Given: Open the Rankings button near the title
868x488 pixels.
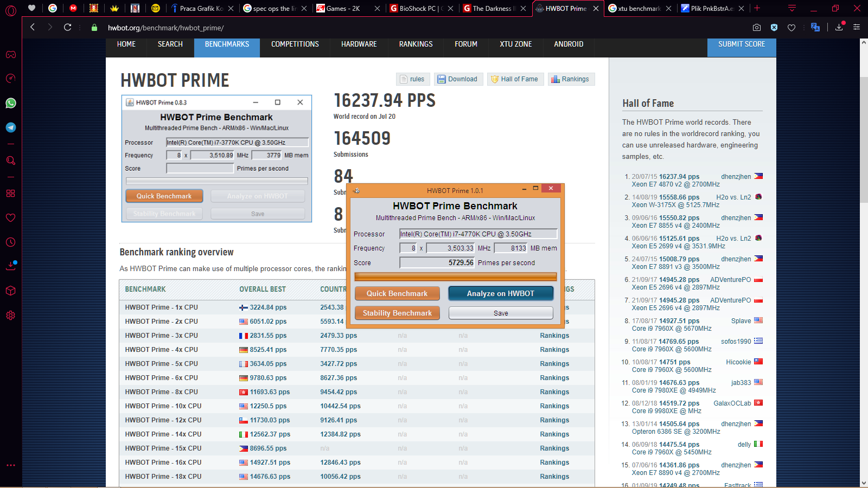Looking at the screenshot, I should (x=571, y=79).
